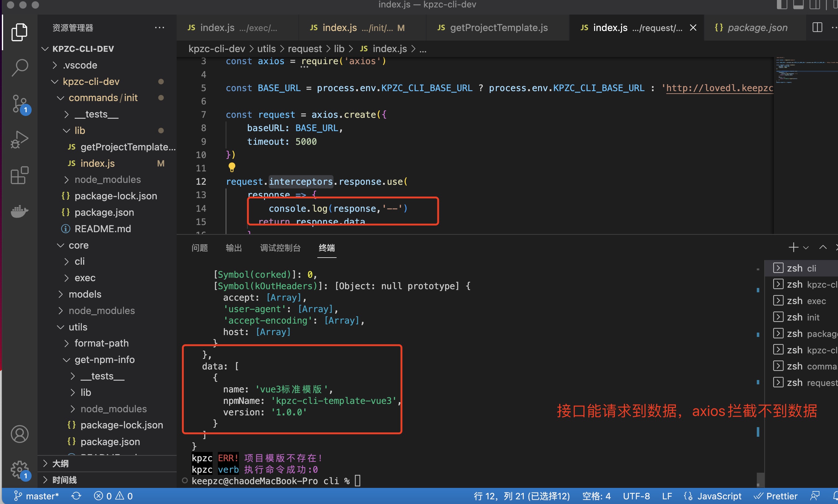Expand the format-path folder
Viewport: 838px width, 504px height.
point(107,343)
